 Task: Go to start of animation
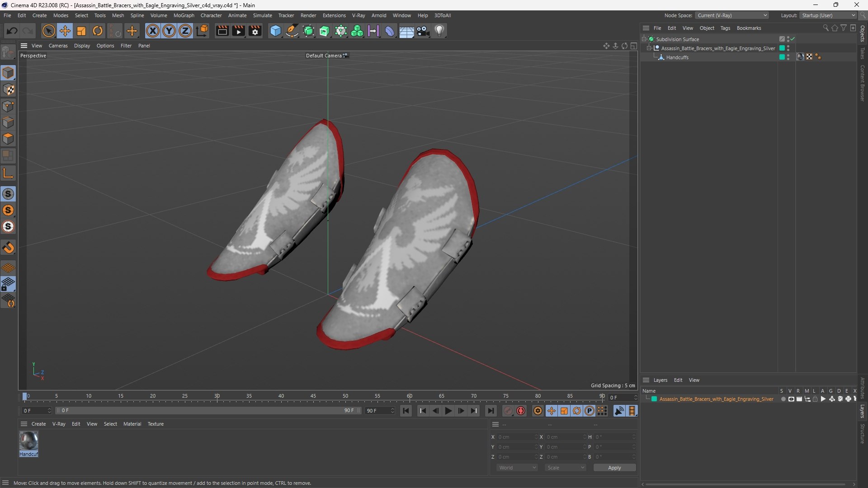[406, 411]
